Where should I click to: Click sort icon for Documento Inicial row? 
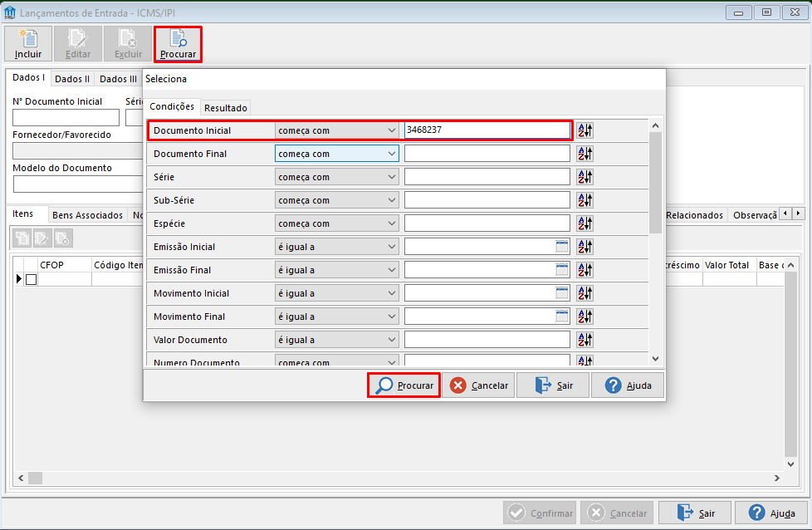585,130
